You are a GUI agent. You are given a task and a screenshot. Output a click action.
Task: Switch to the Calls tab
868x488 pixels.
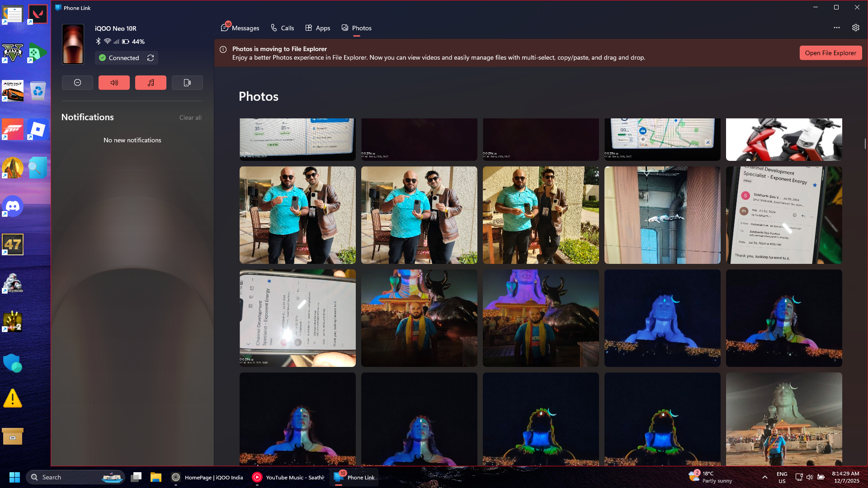pyautogui.click(x=282, y=28)
